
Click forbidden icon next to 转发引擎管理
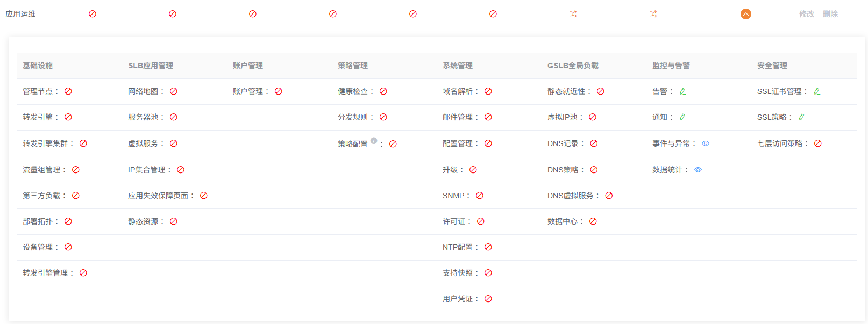(x=83, y=273)
